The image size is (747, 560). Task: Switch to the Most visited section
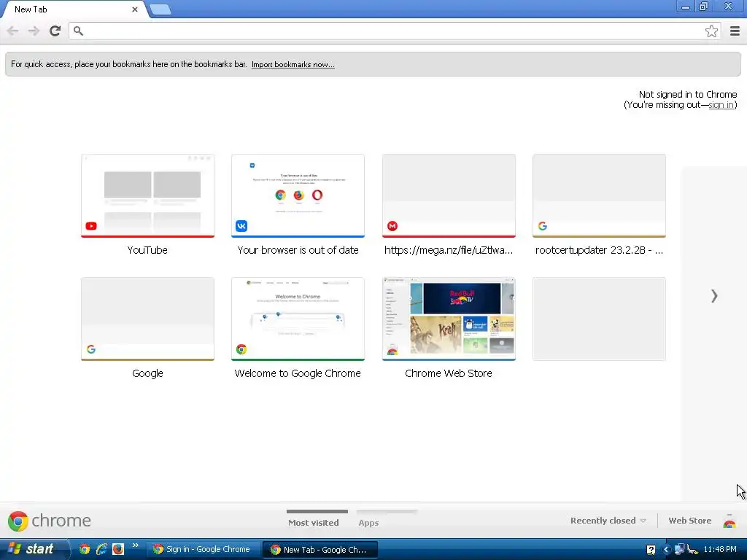[314, 522]
